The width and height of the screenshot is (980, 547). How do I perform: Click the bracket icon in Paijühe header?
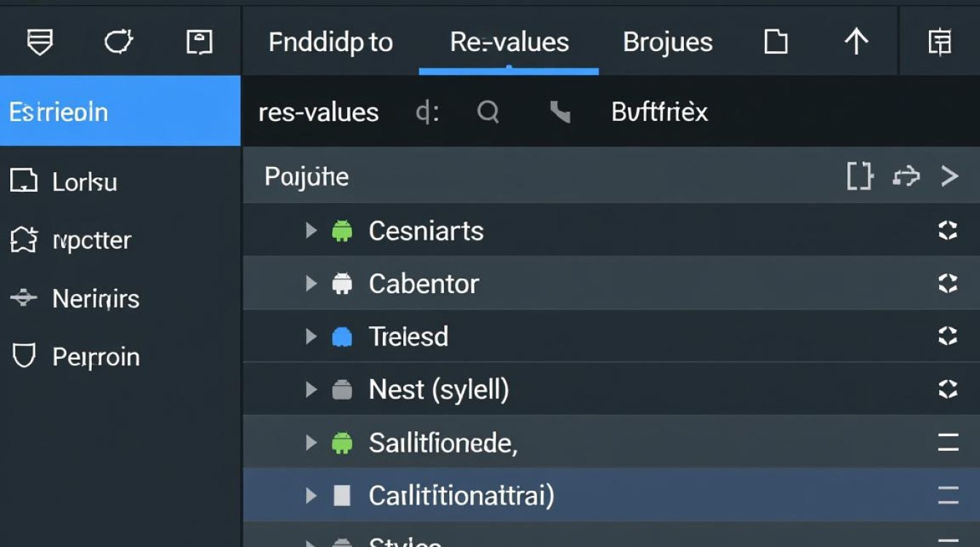click(x=860, y=176)
